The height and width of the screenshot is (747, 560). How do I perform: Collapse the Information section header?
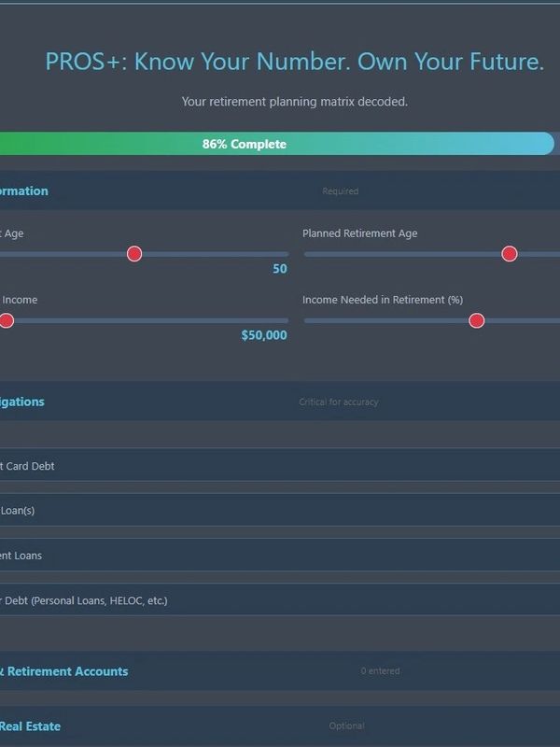(24, 191)
